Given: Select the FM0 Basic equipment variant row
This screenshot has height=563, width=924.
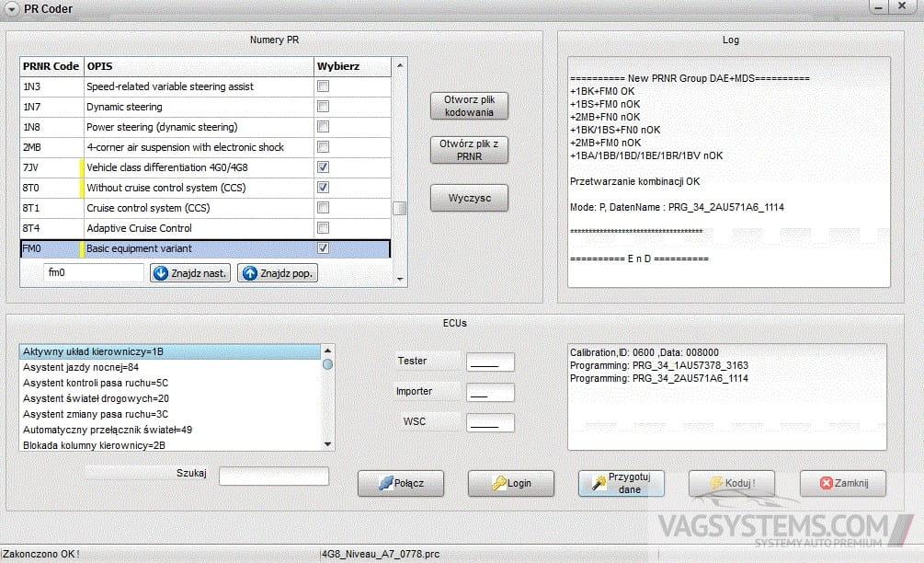Looking at the screenshot, I should (x=205, y=248).
